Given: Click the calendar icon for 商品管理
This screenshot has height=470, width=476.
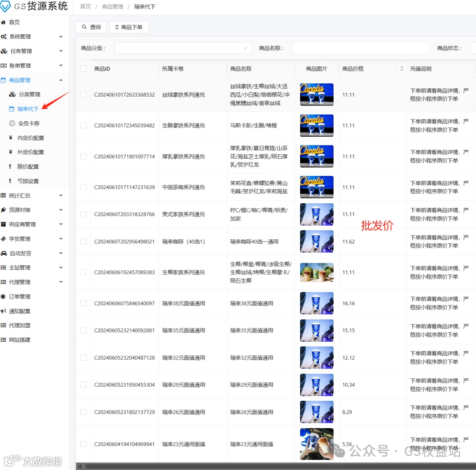Looking at the screenshot, I should pos(4,80).
